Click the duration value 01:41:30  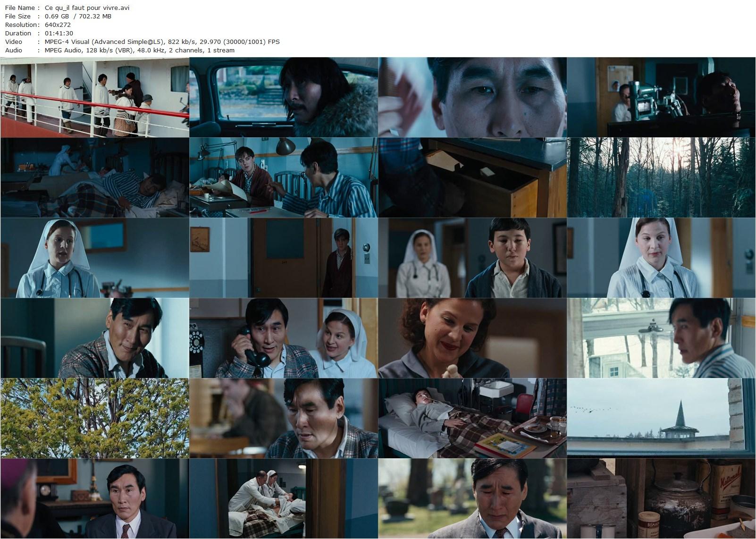pos(59,33)
